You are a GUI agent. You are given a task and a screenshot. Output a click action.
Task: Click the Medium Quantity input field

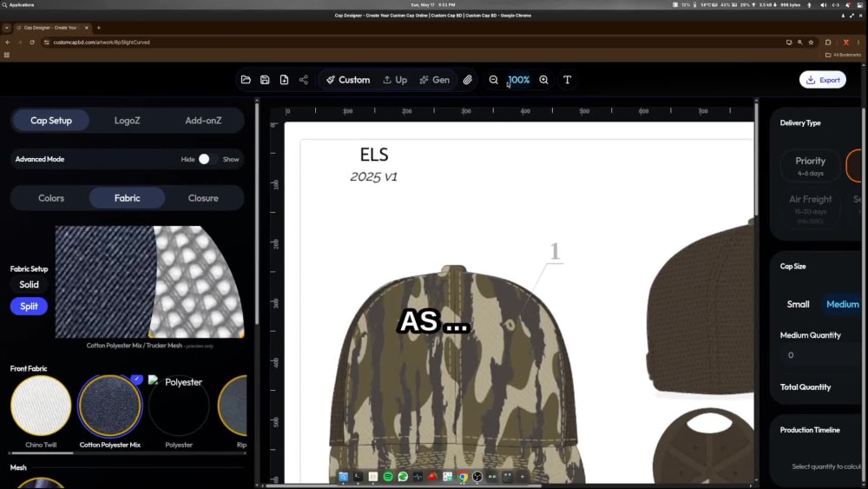click(x=821, y=355)
